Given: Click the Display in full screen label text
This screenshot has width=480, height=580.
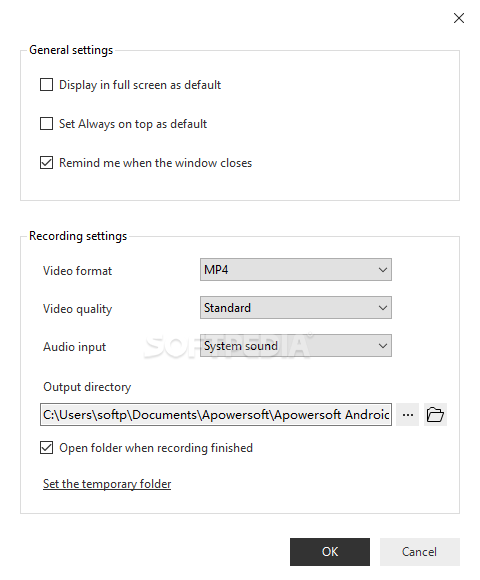Looking at the screenshot, I should pos(140,85).
